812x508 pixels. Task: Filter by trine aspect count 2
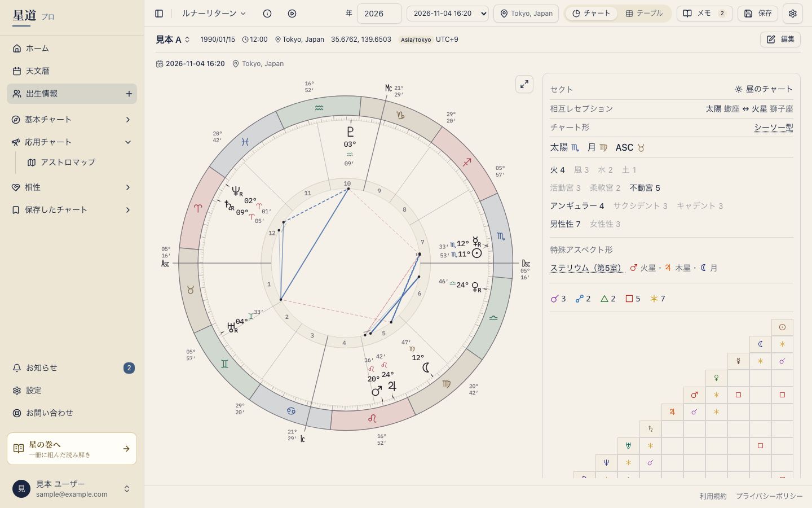tap(607, 299)
